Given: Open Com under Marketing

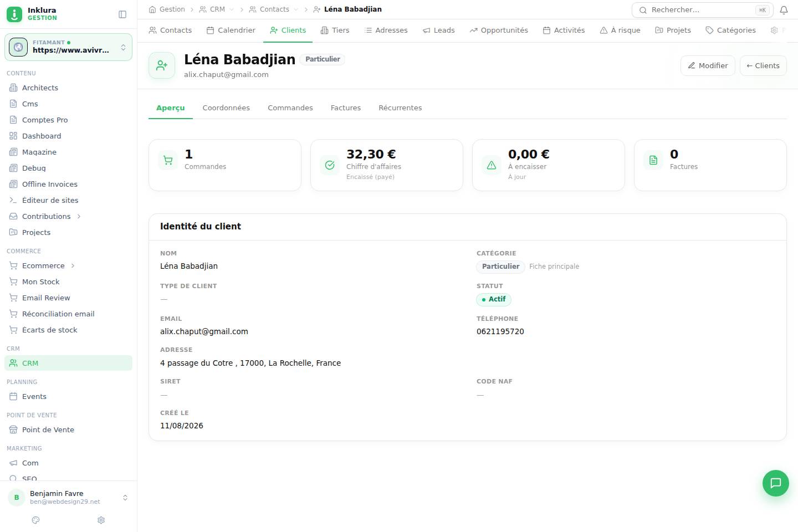Looking at the screenshot, I should [x=69, y=463].
